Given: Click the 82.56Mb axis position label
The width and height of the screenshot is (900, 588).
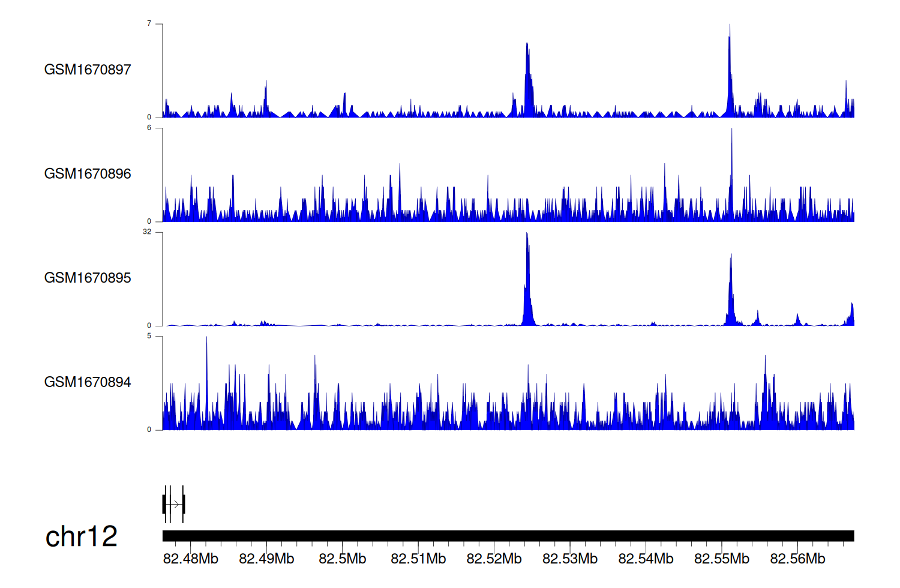Looking at the screenshot, I should (x=797, y=559).
